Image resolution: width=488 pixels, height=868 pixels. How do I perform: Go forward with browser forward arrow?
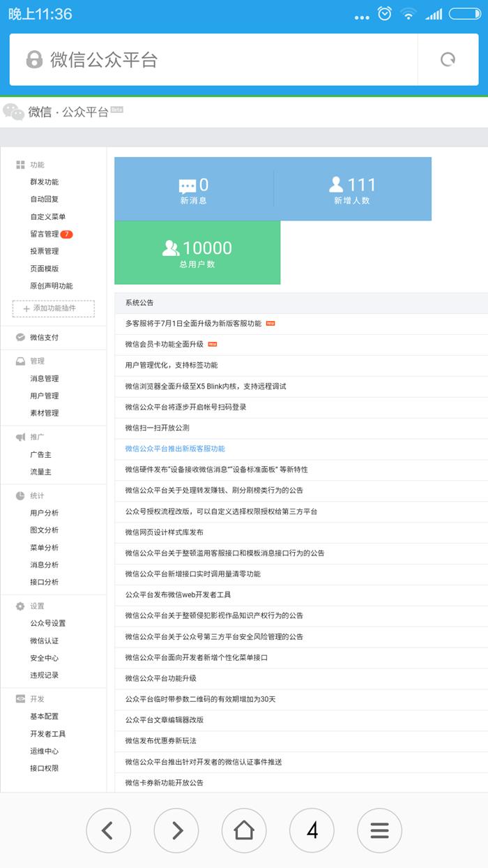click(176, 830)
